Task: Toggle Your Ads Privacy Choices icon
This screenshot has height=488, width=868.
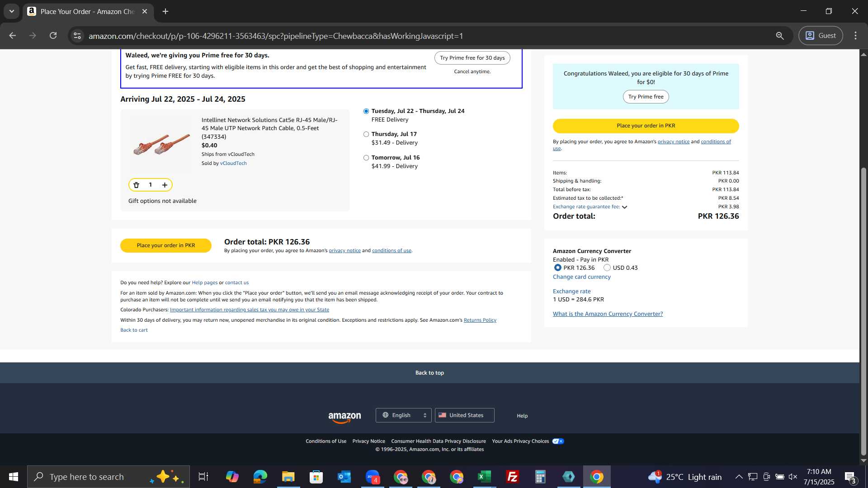Action: [x=558, y=441]
